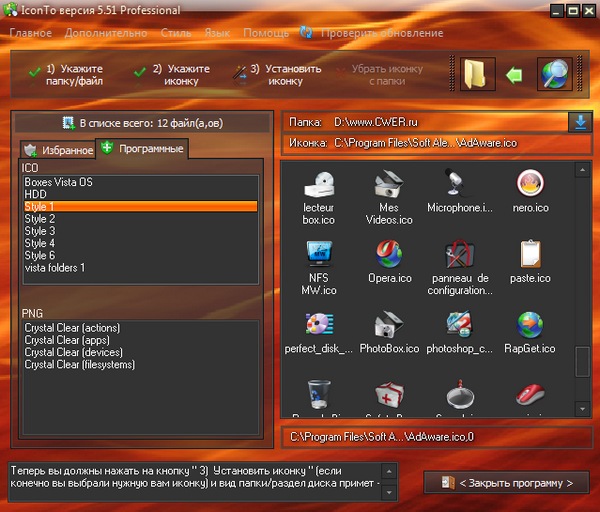Image resolution: width=600 pixels, height=512 pixels.
Task: Select Boxes Vista OS in ICO list
Action: point(58,182)
